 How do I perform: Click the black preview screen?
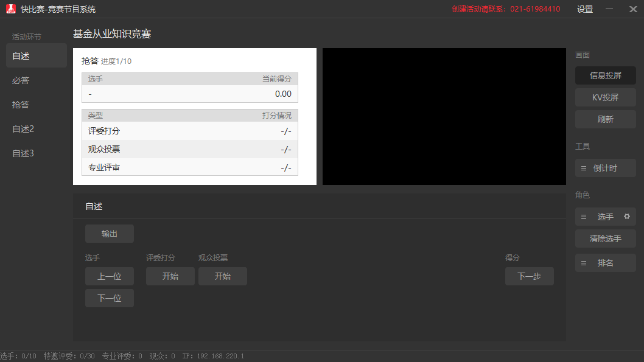pos(444,117)
